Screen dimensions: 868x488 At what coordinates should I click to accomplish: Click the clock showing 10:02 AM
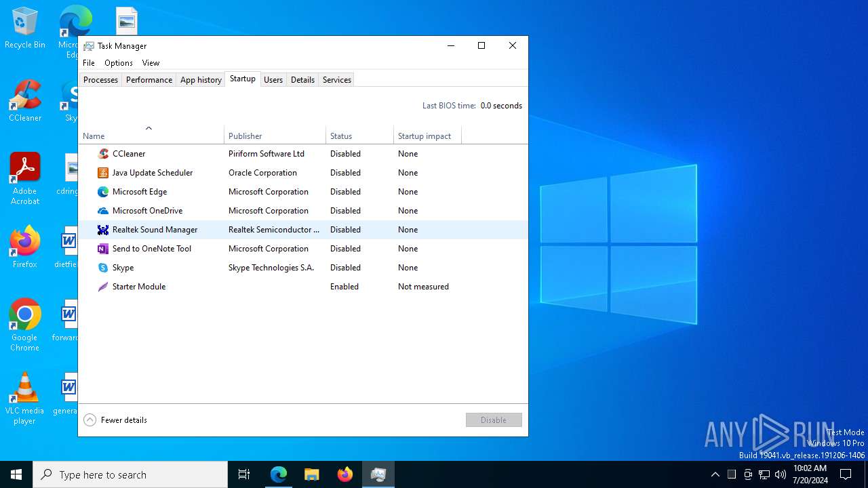coord(810,468)
